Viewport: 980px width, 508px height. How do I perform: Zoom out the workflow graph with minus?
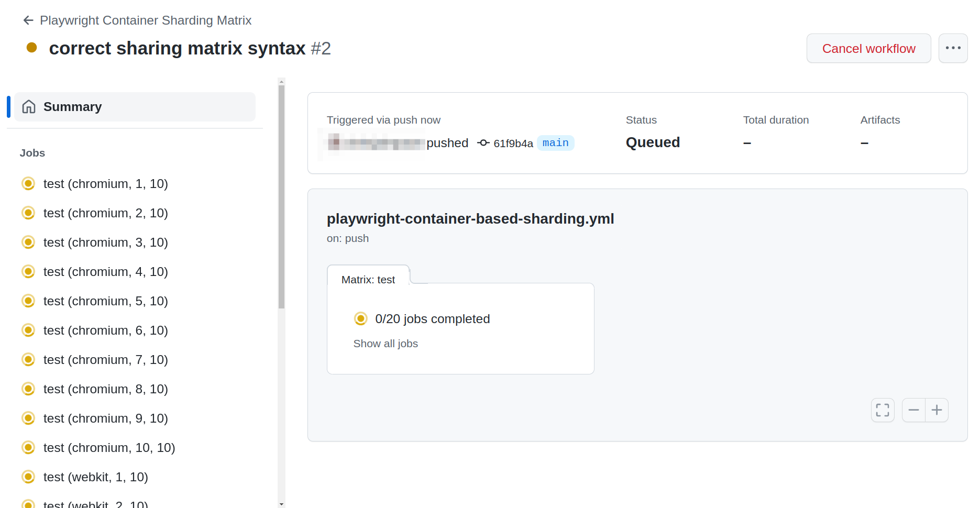(x=913, y=410)
